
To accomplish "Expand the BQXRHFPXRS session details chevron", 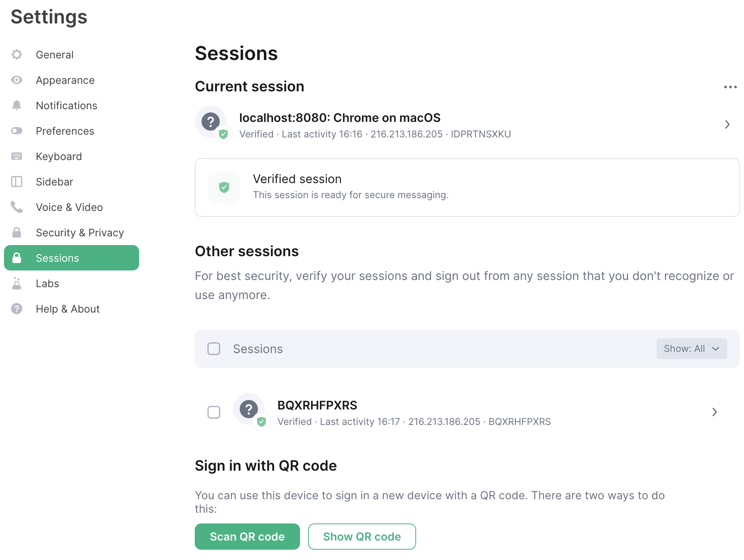I will 714,412.
